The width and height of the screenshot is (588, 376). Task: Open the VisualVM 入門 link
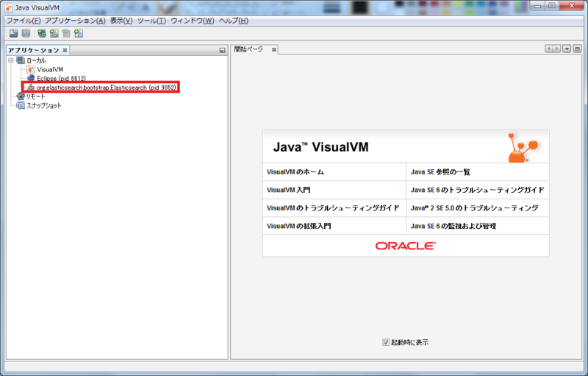click(288, 190)
